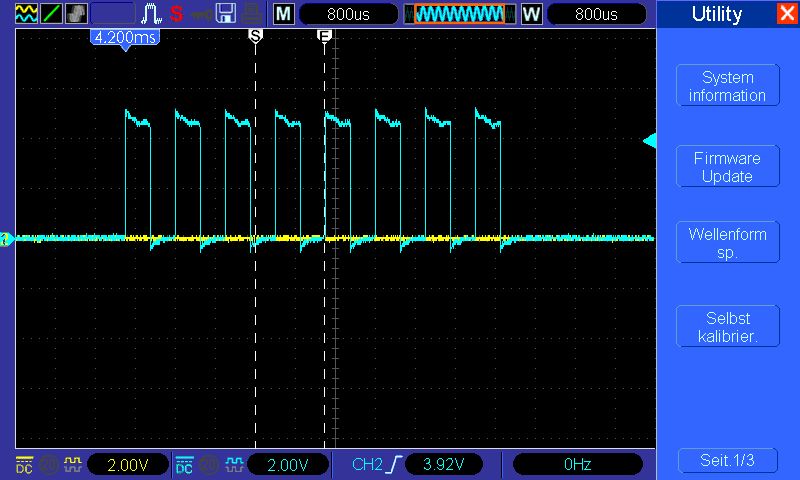Click the floppy disk save icon
Screen dimensions: 800x480
point(226,14)
